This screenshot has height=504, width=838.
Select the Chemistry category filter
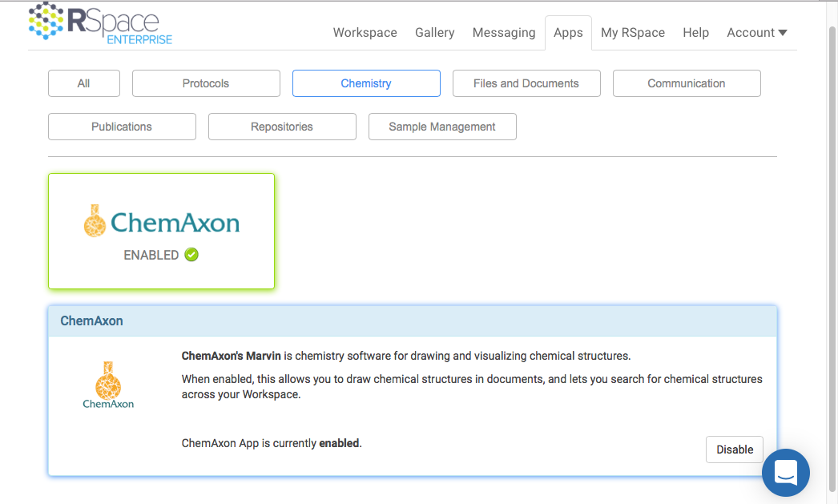(x=366, y=83)
